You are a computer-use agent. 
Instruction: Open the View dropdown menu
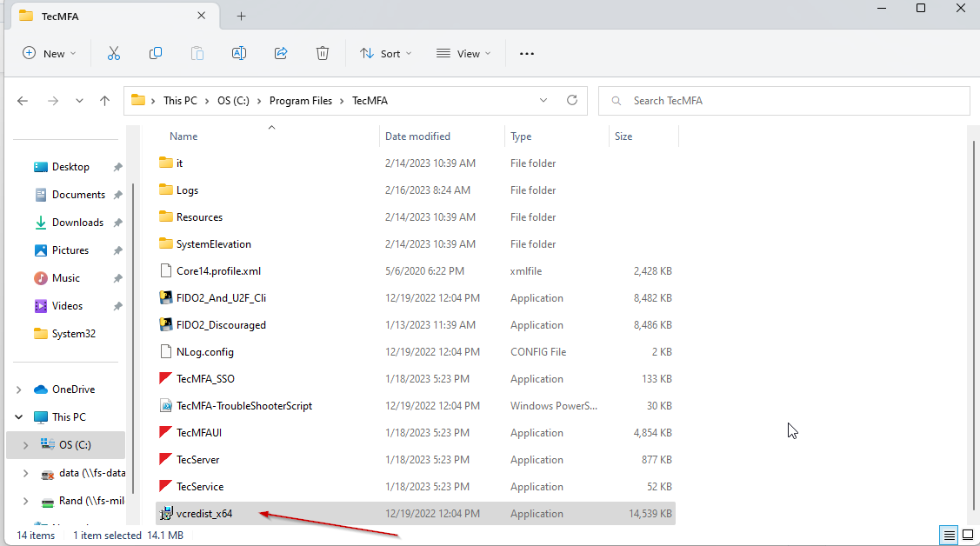click(463, 53)
